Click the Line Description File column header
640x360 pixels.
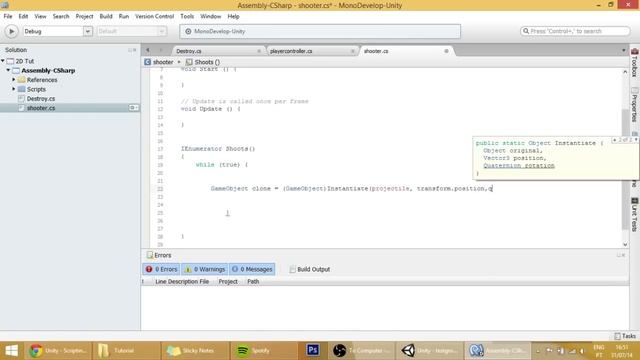(x=182, y=282)
